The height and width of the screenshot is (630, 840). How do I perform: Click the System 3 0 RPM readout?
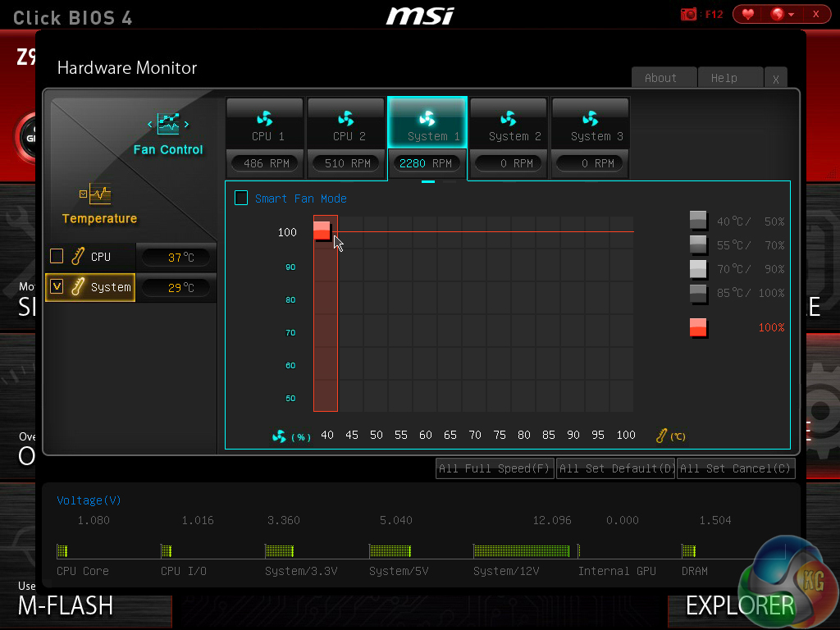point(591,163)
